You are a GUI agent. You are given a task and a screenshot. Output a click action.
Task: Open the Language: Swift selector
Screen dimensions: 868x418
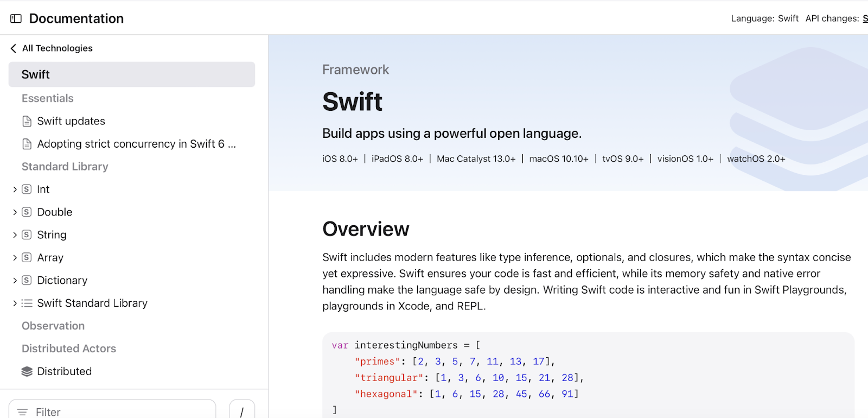pyautogui.click(x=764, y=18)
